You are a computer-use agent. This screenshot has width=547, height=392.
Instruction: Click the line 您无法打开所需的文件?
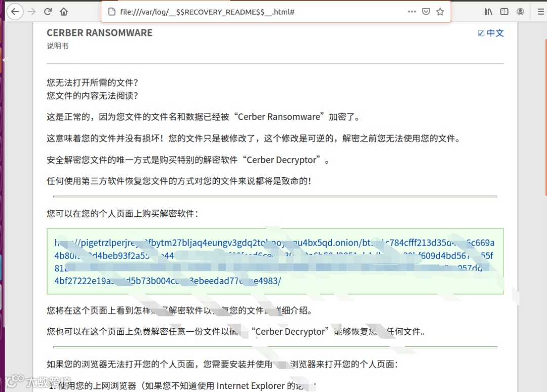(x=93, y=83)
